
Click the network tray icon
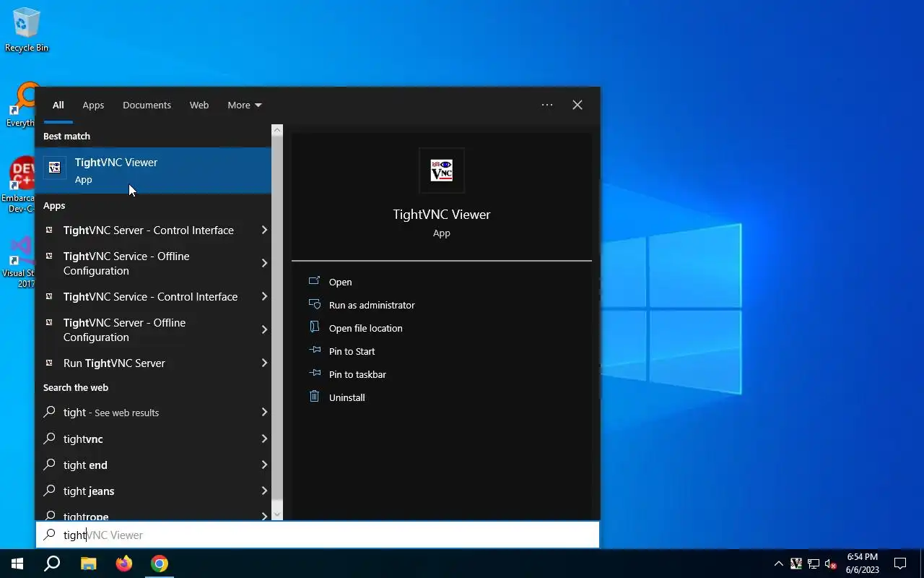tap(813, 564)
